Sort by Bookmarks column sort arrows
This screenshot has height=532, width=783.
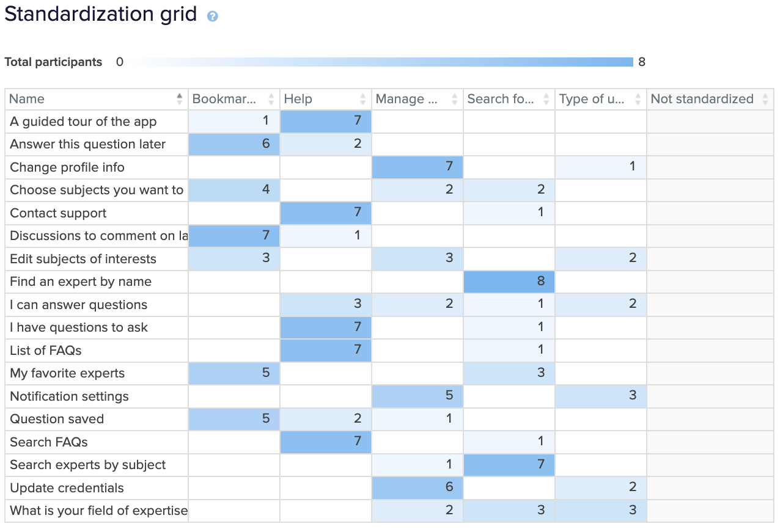(x=271, y=99)
